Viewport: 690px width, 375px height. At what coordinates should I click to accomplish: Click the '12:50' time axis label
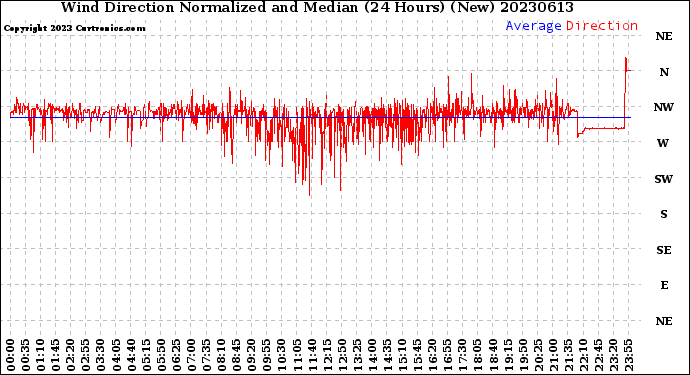pyautogui.click(x=342, y=355)
